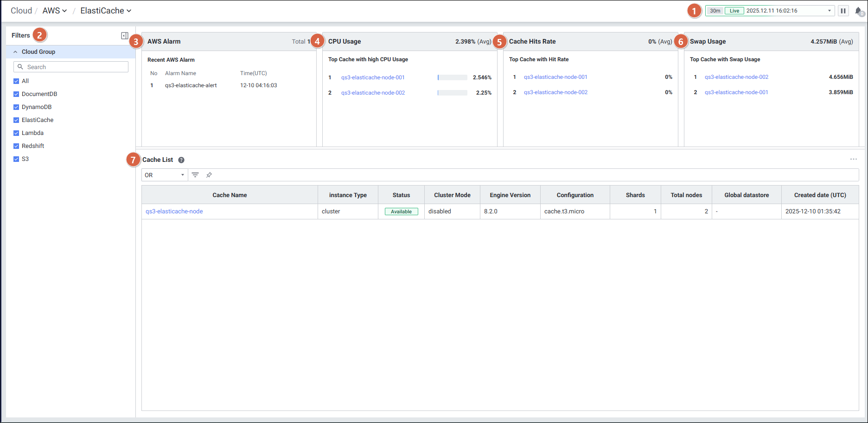Pause the live data refresh
This screenshot has height=423, width=868.
click(843, 11)
